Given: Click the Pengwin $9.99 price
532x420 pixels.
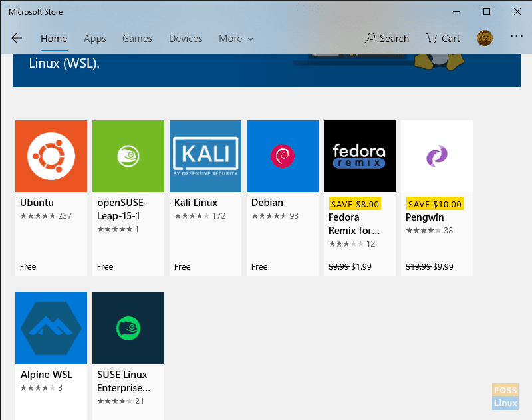Looking at the screenshot, I should (x=443, y=266).
